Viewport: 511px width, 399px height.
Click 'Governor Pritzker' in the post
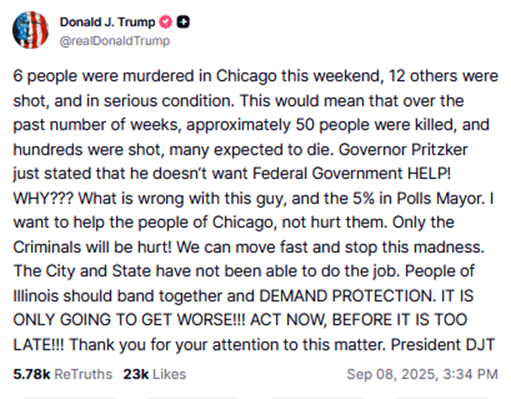(x=403, y=149)
